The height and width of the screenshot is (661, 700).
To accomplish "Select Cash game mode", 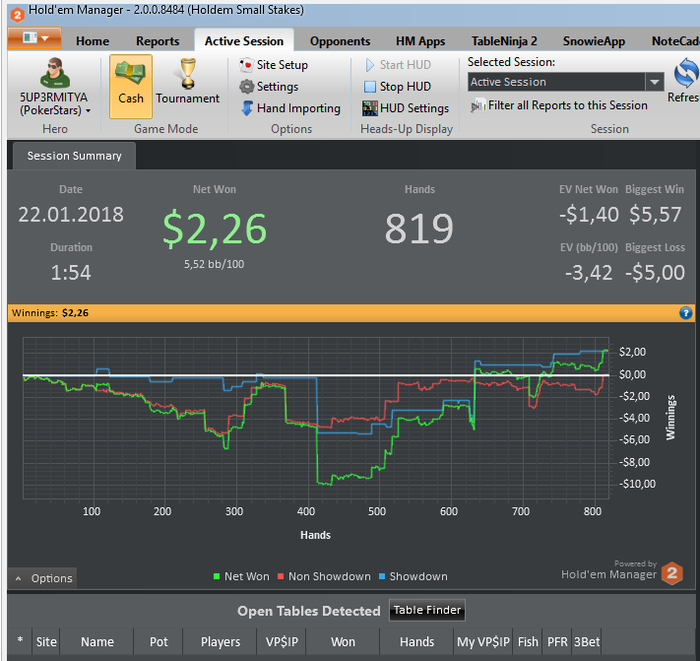I will 131,86.
